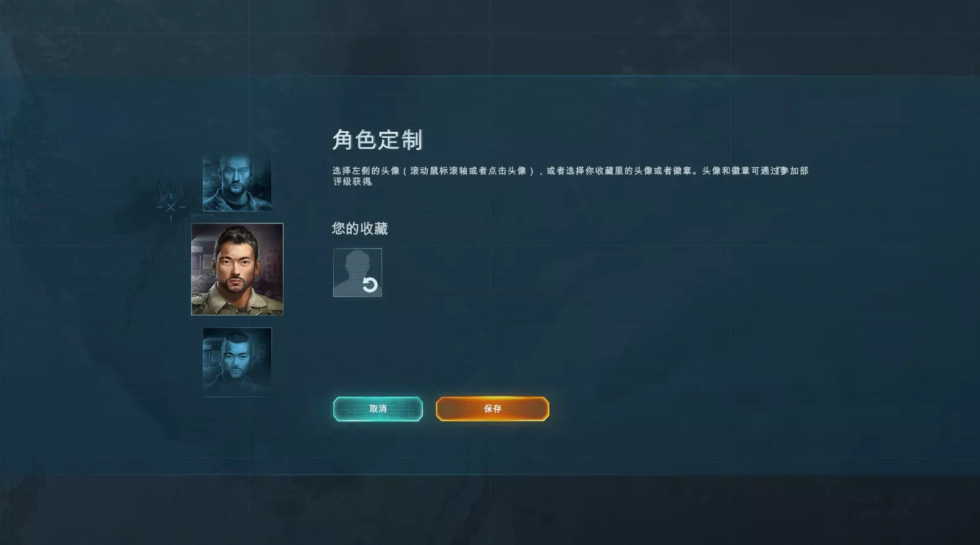Viewport: 980px width, 545px height.
Task: Click the crosshair target marker icon
Action: (x=171, y=207)
